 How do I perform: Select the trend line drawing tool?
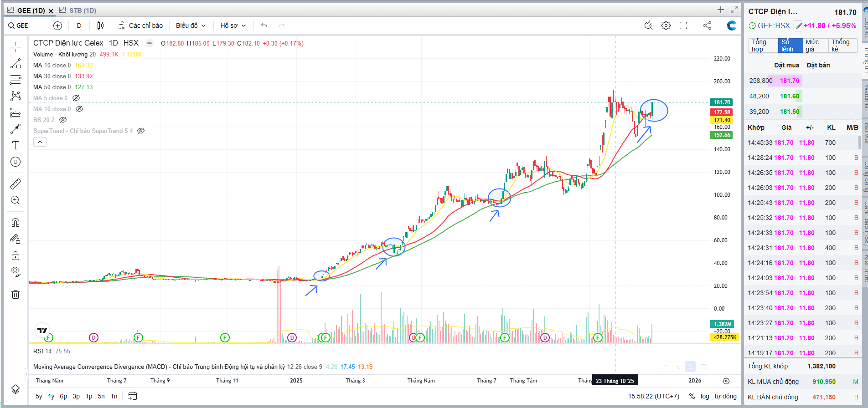pos(15,64)
